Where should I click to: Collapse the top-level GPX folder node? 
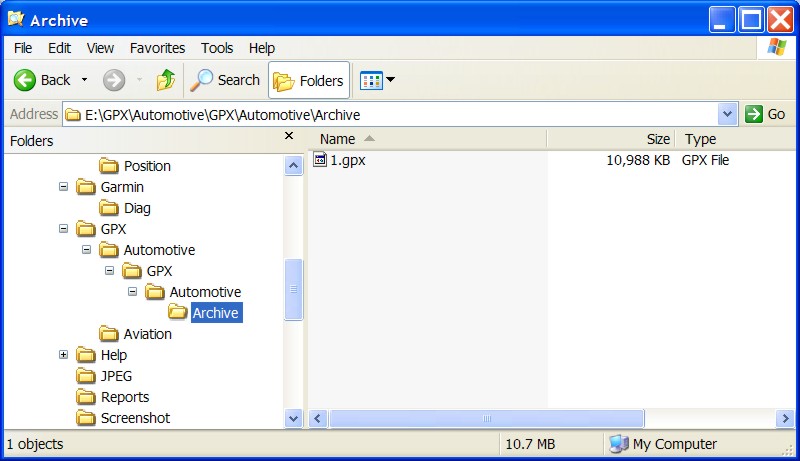click(63, 228)
